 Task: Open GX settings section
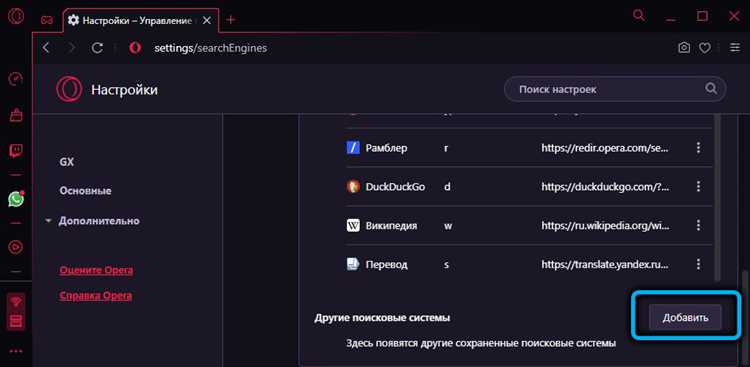66,162
